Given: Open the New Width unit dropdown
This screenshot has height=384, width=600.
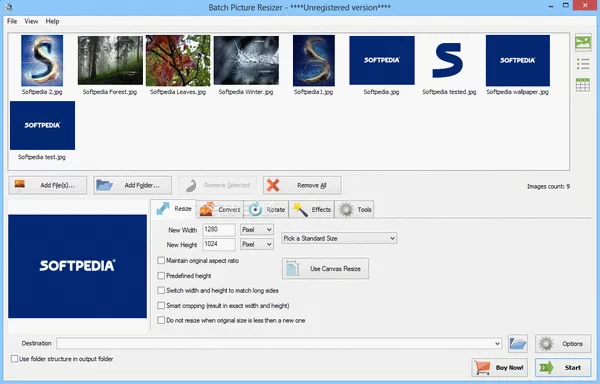Looking at the screenshot, I should click(257, 229).
